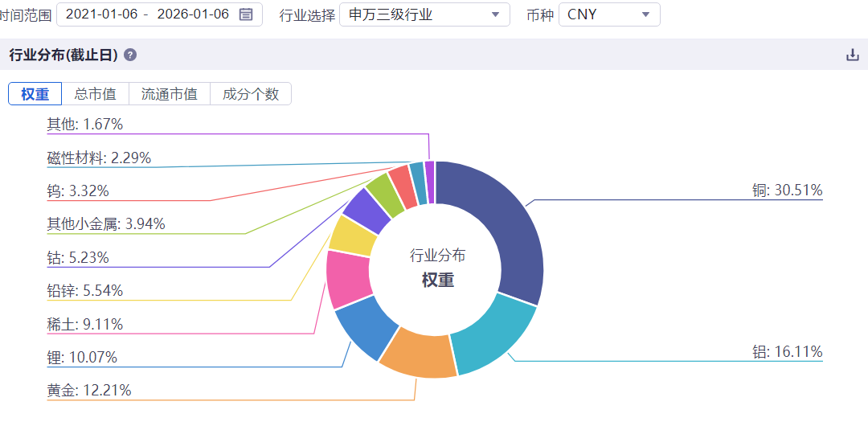Click the 铅锌: 5.54% label

(84, 290)
